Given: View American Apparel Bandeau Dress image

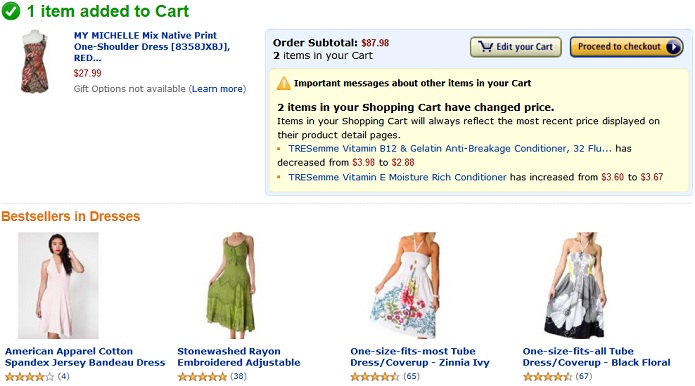Looking at the screenshot, I should click(58, 285).
